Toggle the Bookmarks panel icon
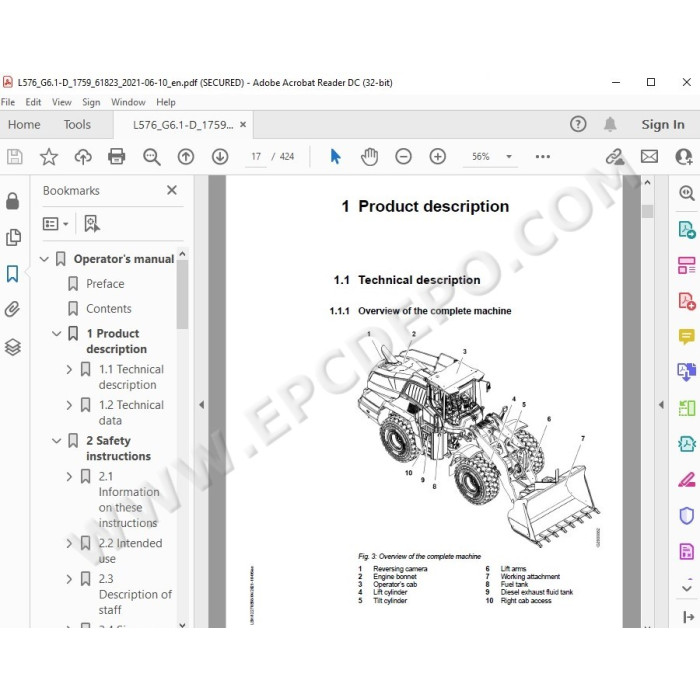Viewport: 700px width, 700px height. click(12, 274)
